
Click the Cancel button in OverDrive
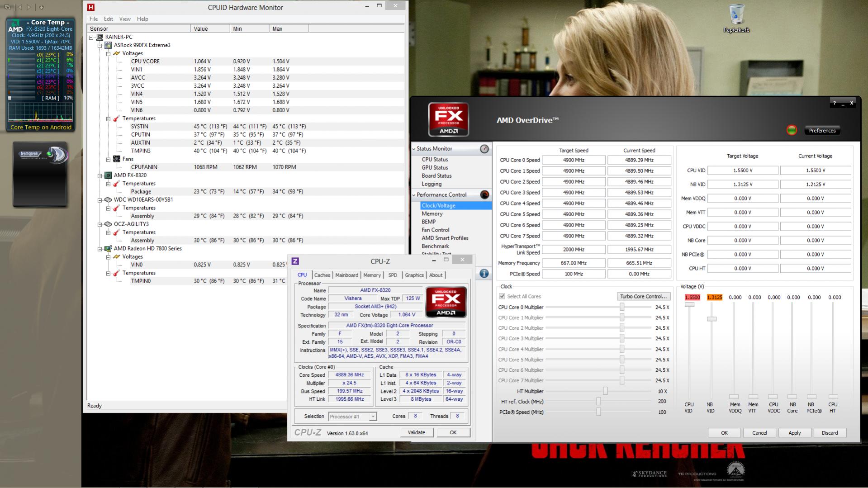click(759, 433)
